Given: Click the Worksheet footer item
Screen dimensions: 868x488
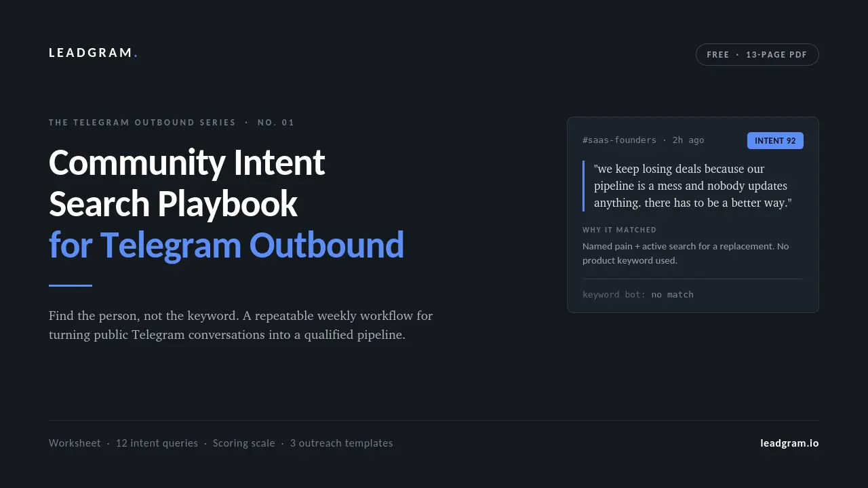Looking at the screenshot, I should (x=75, y=443).
